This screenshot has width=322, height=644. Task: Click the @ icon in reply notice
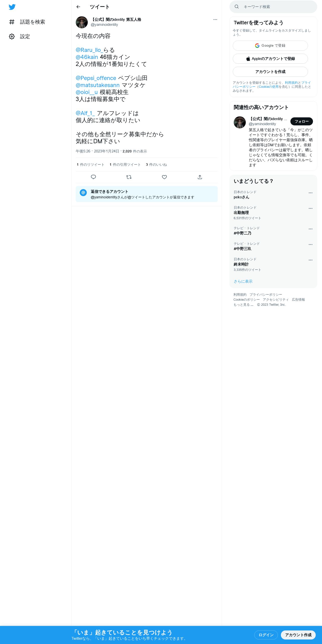[83, 192]
